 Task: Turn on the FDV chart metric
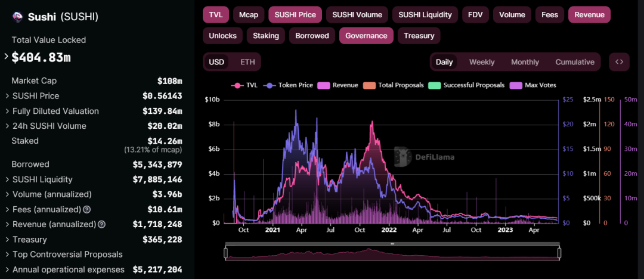[x=476, y=15]
